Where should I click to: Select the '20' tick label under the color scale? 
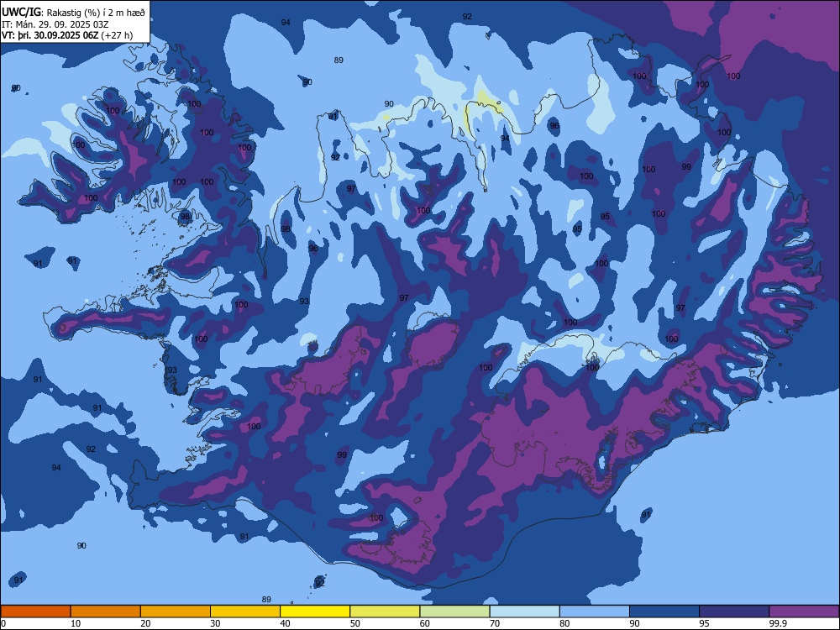[x=145, y=623]
